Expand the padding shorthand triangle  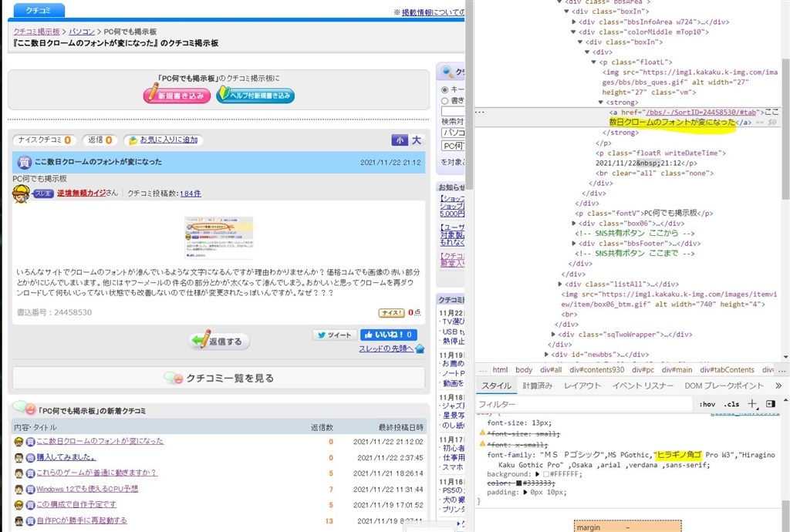526,492
